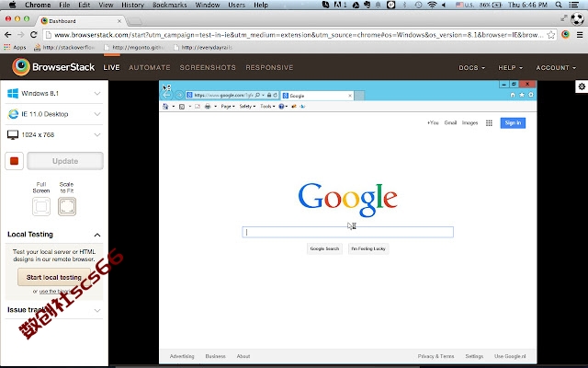Click the red stop session button
The height and width of the screenshot is (368, 588).
[x=15, y=161]
